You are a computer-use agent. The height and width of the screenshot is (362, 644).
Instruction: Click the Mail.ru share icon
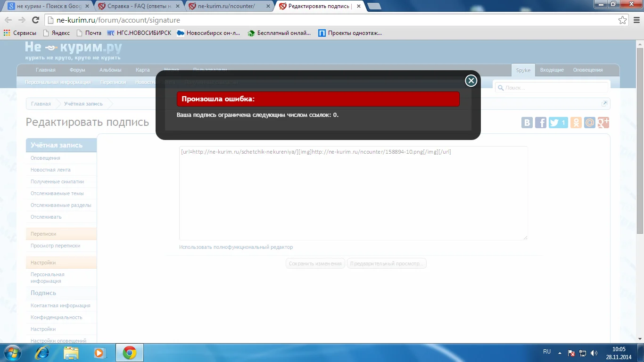point(590,123)
